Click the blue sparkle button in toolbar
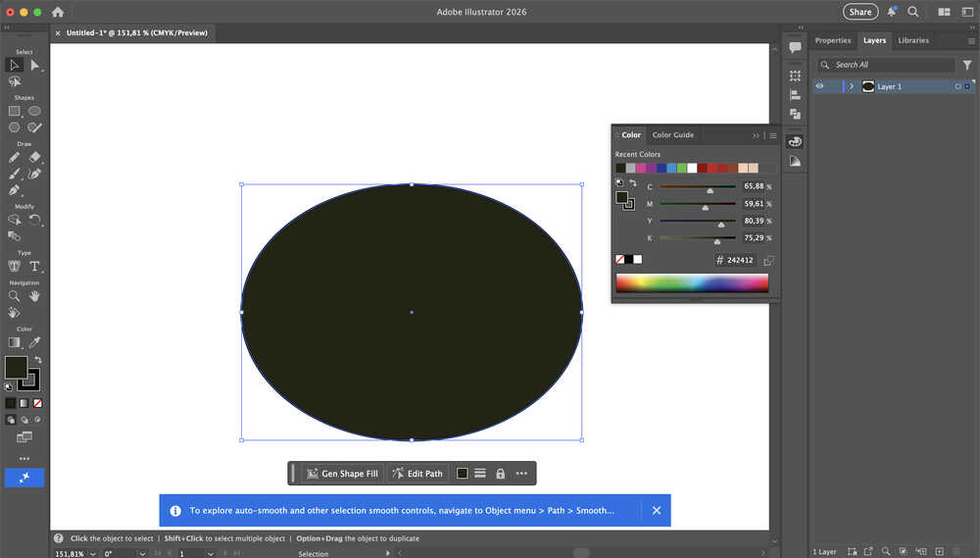The image size is (980, 558). 24,478
